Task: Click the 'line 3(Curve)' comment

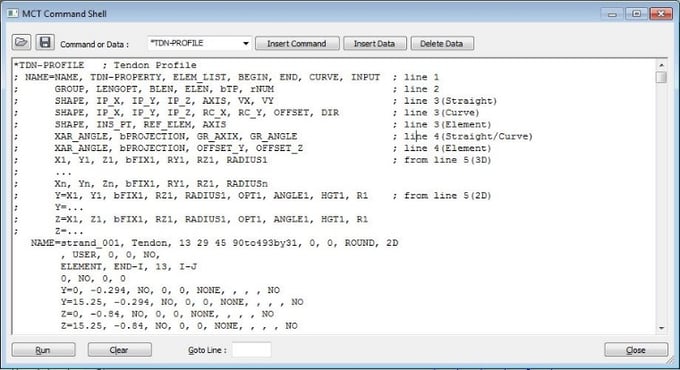Action: [441, 113]
